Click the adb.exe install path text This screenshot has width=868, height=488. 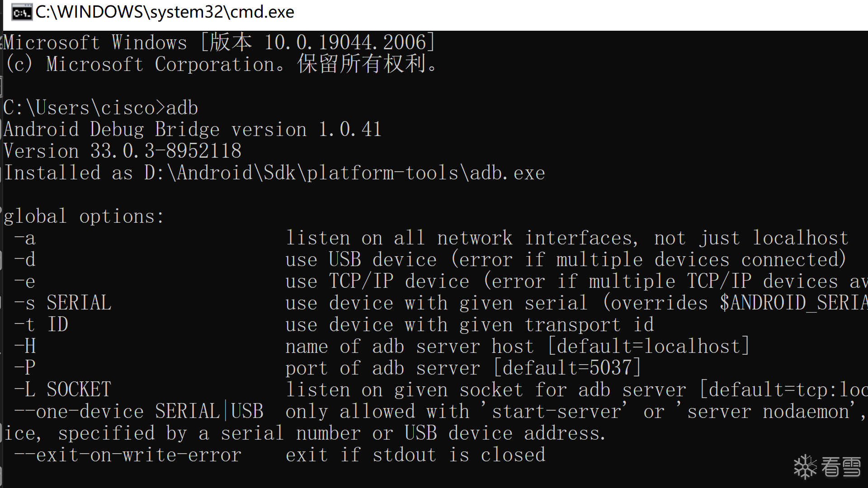pos(344,173)
